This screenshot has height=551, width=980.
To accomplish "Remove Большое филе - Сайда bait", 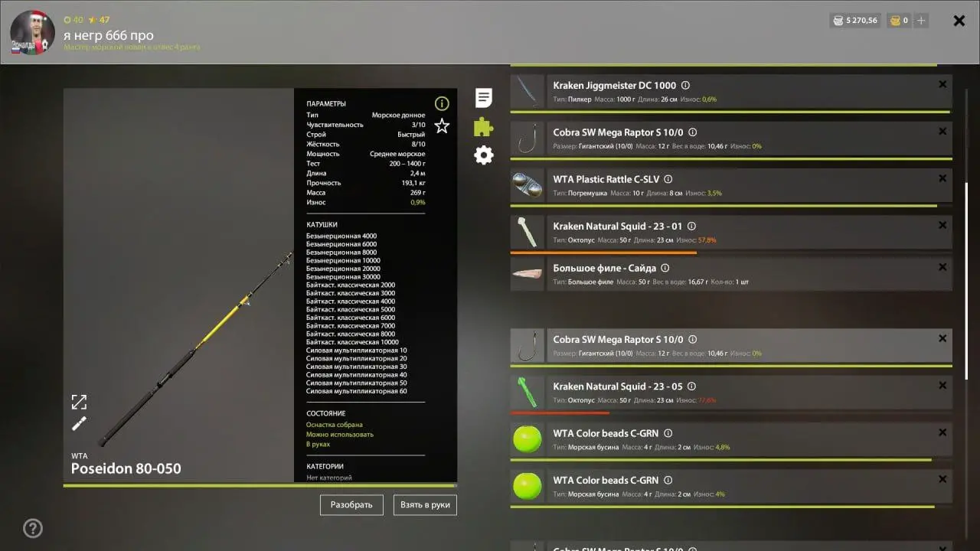I will (x=942, y=267).
